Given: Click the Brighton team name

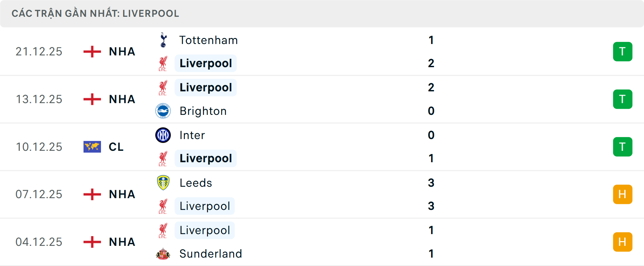Looking at the screenshot, I should pos(203,111).
